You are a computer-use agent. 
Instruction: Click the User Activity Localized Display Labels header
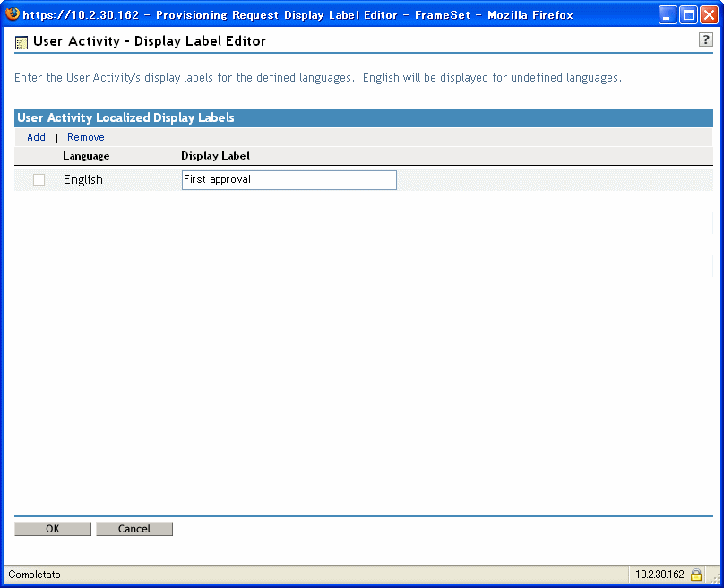click(125, 117)
